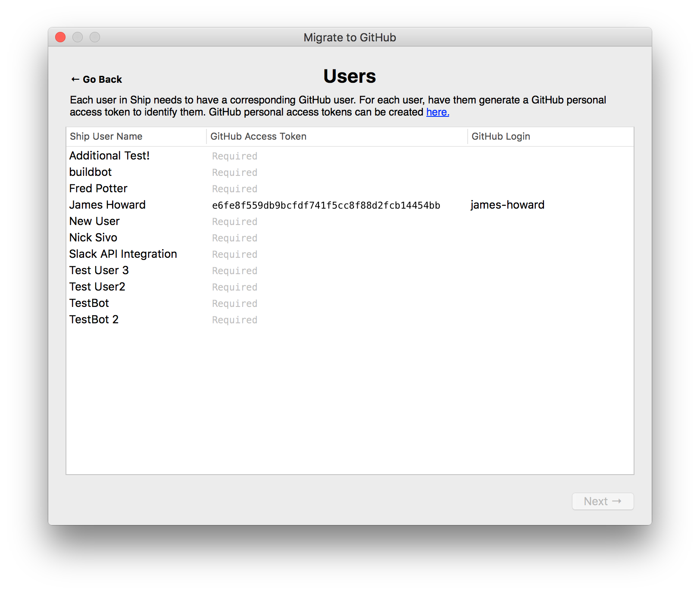Click James Howard's access token value
Viewport: 700px width, 594px height.
(x=326, y=205)
